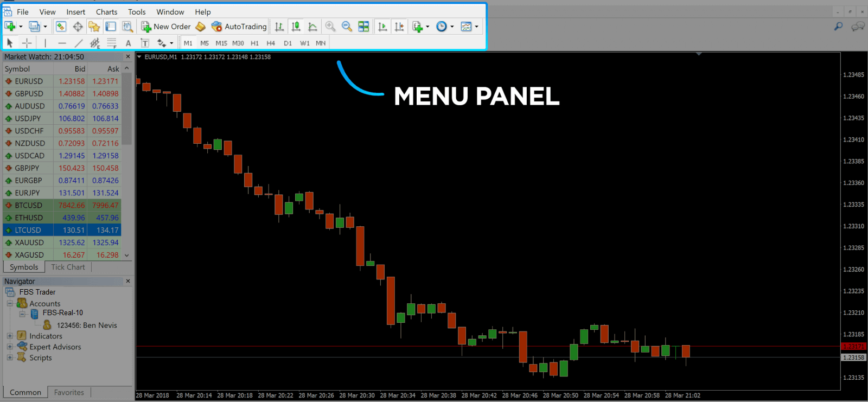Expand the Indicators tree node

(x=10, y=336)
